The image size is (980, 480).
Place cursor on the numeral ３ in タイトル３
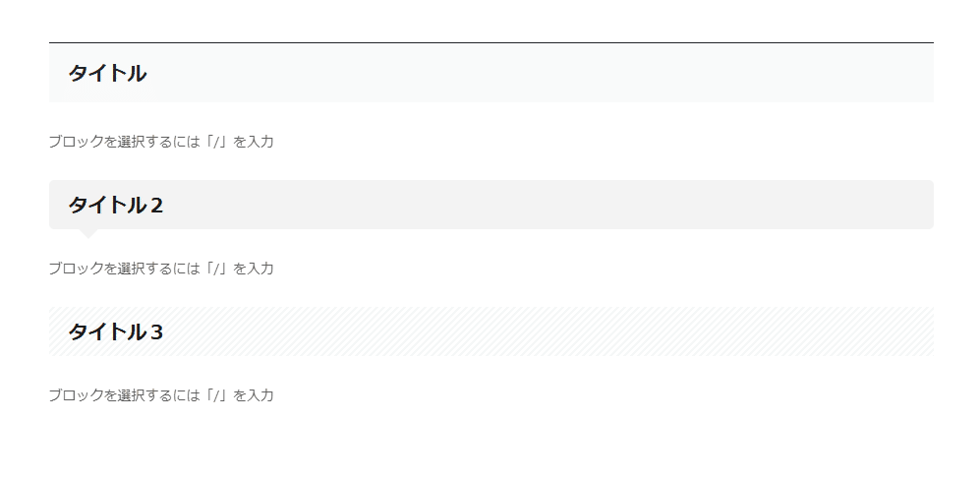coord(155,331)
